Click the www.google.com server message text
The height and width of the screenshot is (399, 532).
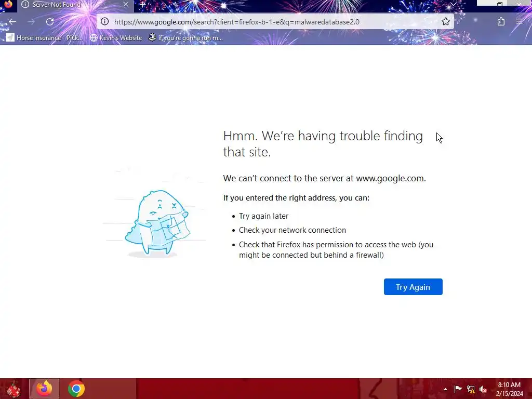[324, 178]
